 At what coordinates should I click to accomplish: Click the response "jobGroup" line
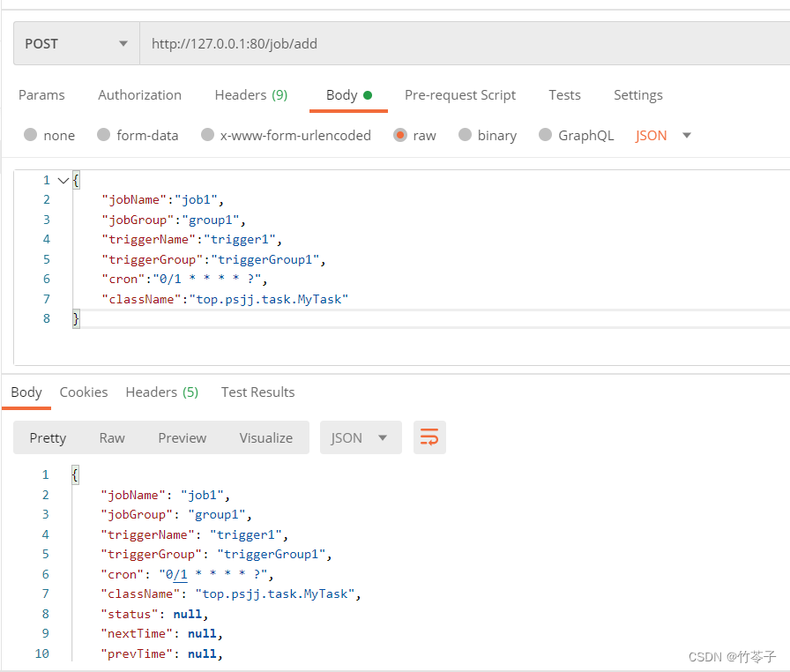175,515
